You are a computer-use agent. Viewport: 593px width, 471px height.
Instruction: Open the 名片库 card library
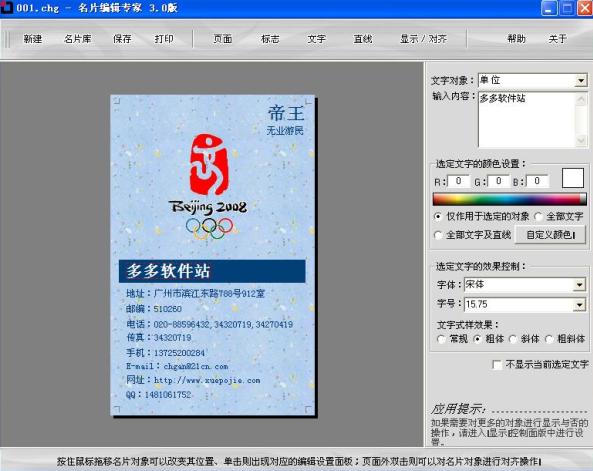[x=78, y=39]
